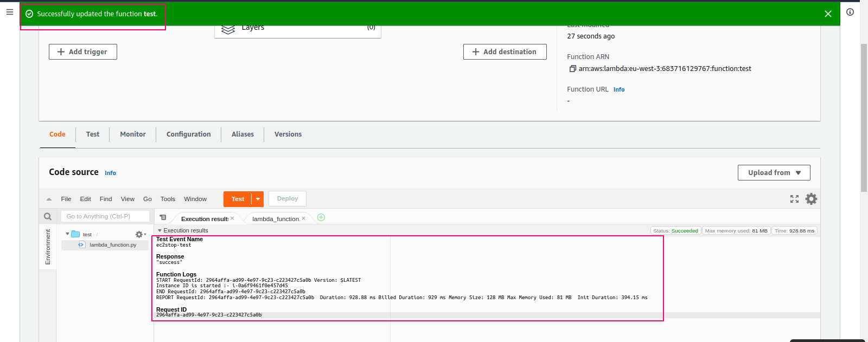Expand the Upload from dropdown
The image size is (868, 342).
tap(774, 173)
